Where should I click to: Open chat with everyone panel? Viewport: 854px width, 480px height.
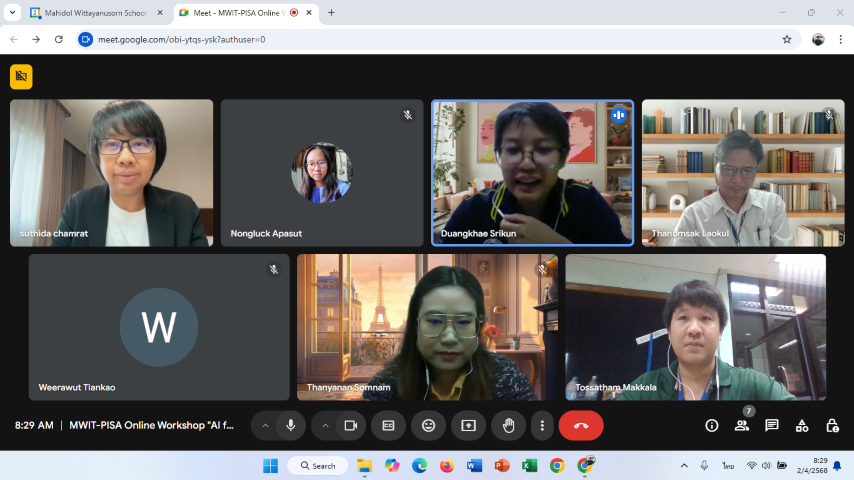pyautogui.click(x=772, y=425)
